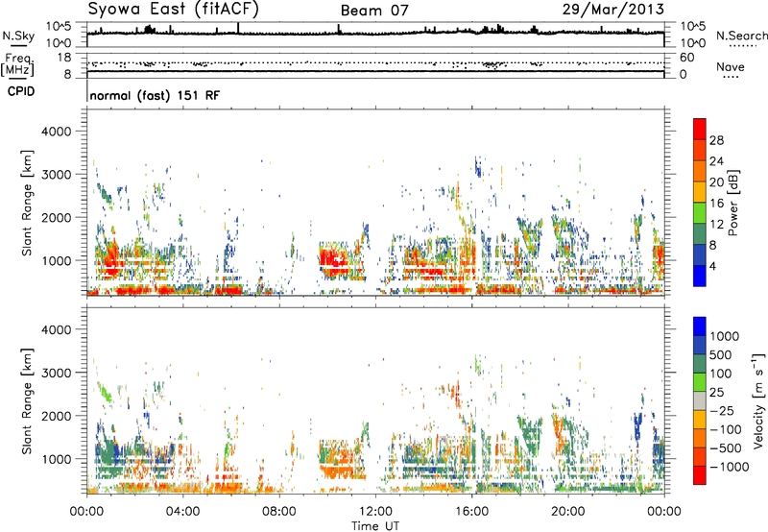Click the red echo patch near 10:00 in power panel

pos(334,258)
